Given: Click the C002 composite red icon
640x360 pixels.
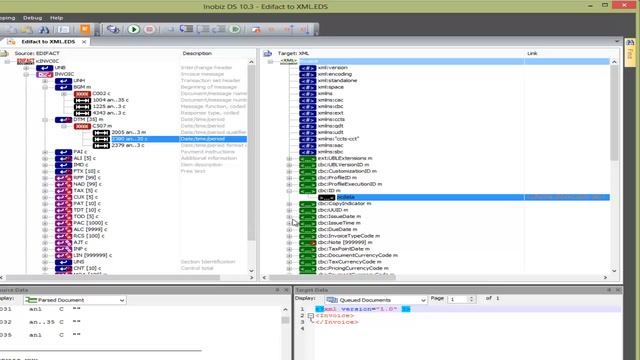Looking at the screenshot, I should [82, 93].
